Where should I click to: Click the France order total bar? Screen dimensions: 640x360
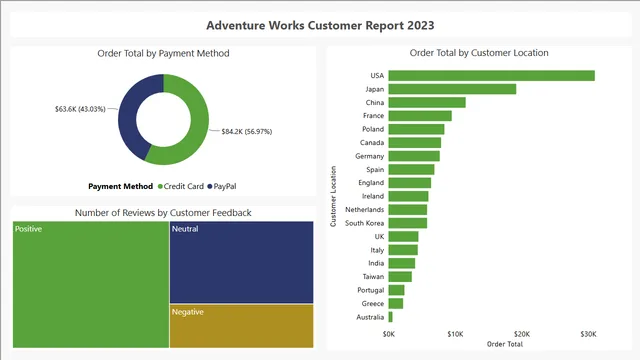tap(420, 116)
